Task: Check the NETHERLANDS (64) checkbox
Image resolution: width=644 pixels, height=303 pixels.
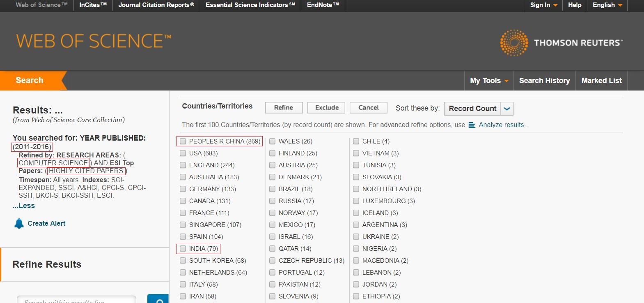Action: pos(183,273)
